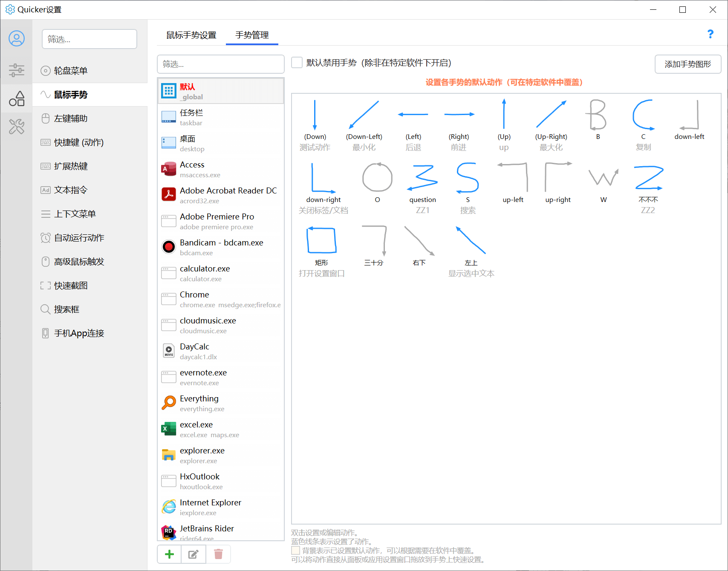Select 默认 _global in app list

pos(220,91)
